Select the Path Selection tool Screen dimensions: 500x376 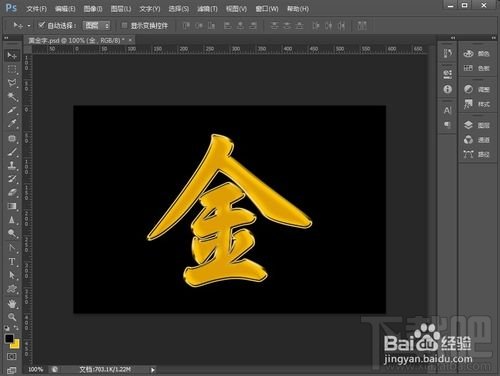point(12,275)
